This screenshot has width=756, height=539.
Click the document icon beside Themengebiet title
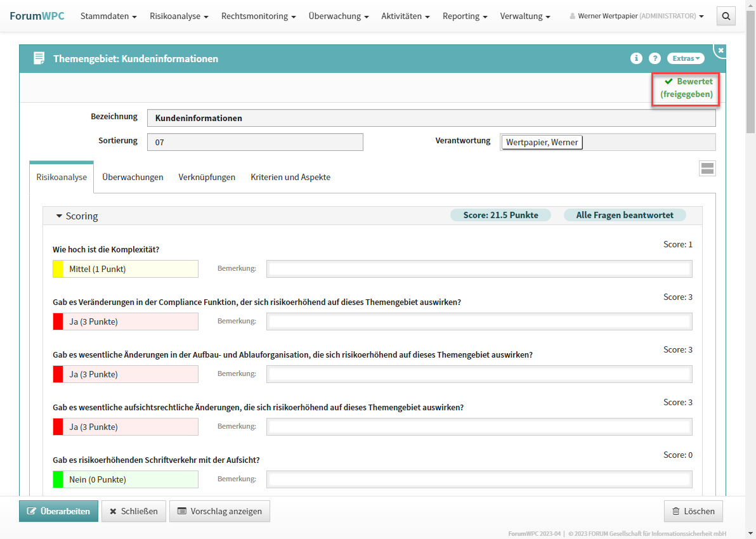click(x=39, y=58)
